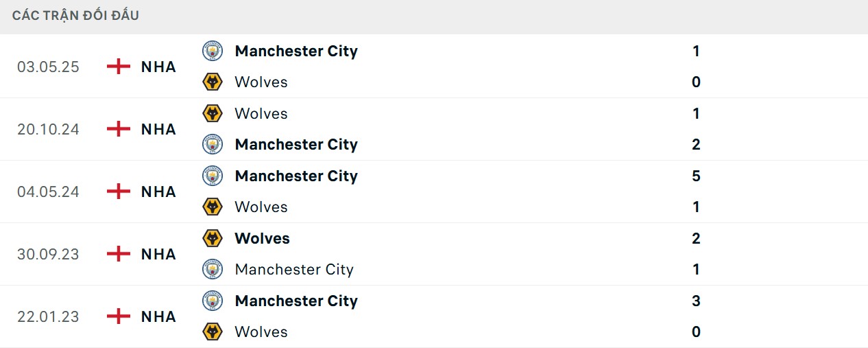
Task: Open Manchester City name in 30.09.23 match
Action: [294, 269]
